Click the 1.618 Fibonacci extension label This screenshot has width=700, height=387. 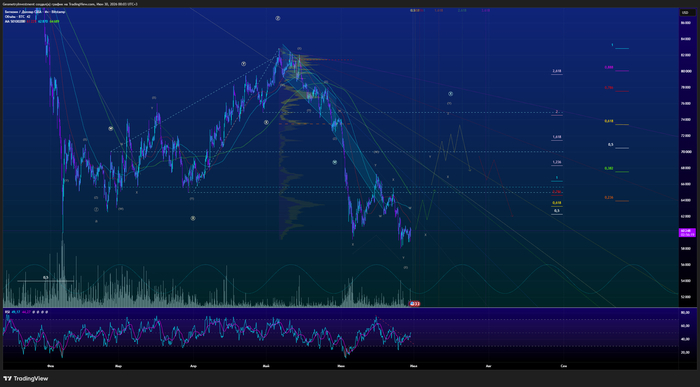click(x=557, y=137)
